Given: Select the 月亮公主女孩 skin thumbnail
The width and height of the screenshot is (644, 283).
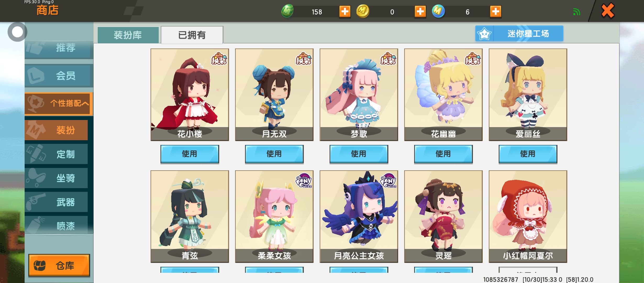Looking at the screenshot, I should click(359, 216).
